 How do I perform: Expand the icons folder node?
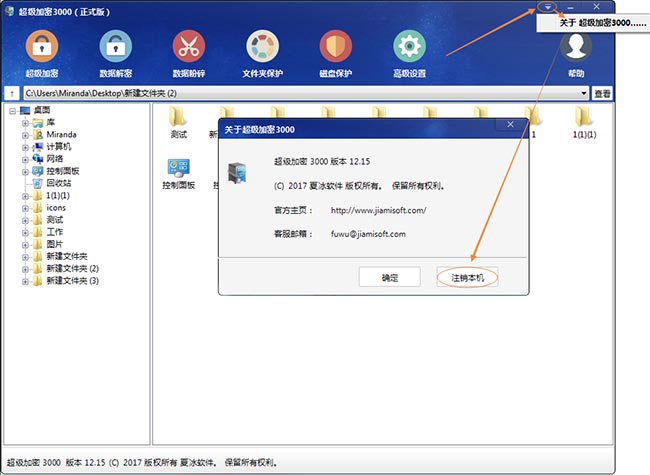tap(25, 208)
